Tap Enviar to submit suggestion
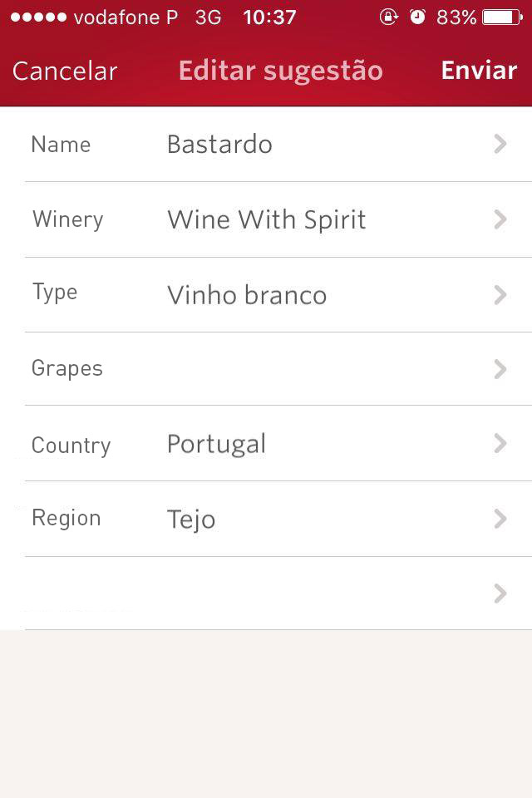The height and width of the screenshot is (798, 532). [479, 70]
